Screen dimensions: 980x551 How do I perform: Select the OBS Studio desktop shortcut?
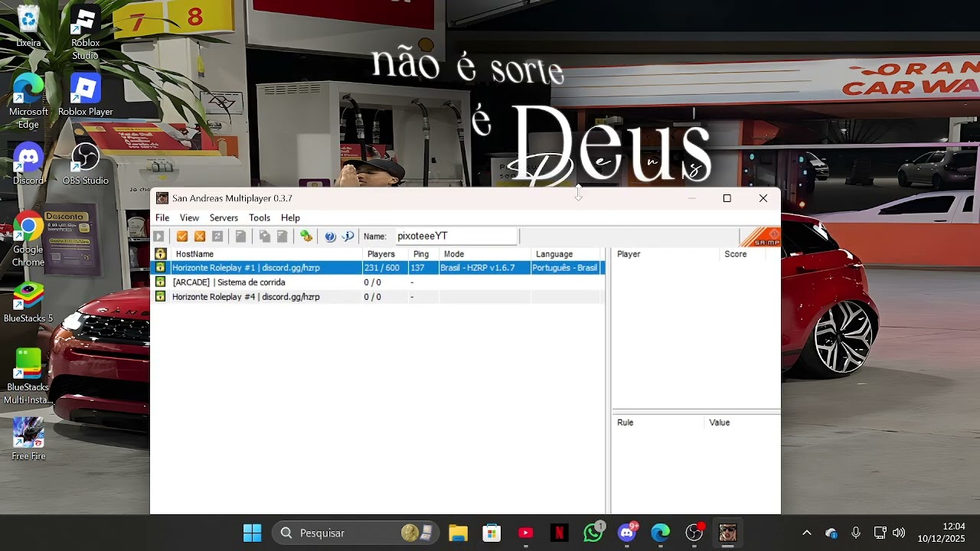coord(85,164)
